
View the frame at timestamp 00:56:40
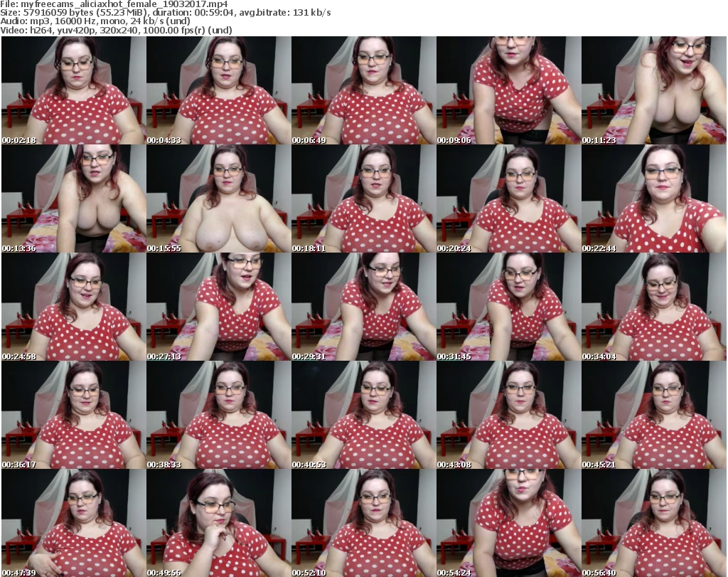coord(654,523)
